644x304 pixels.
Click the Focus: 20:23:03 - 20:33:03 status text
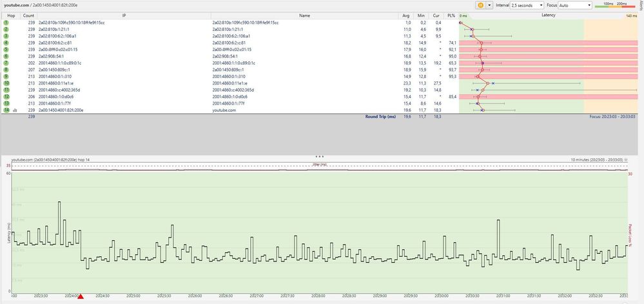point(613,117)
